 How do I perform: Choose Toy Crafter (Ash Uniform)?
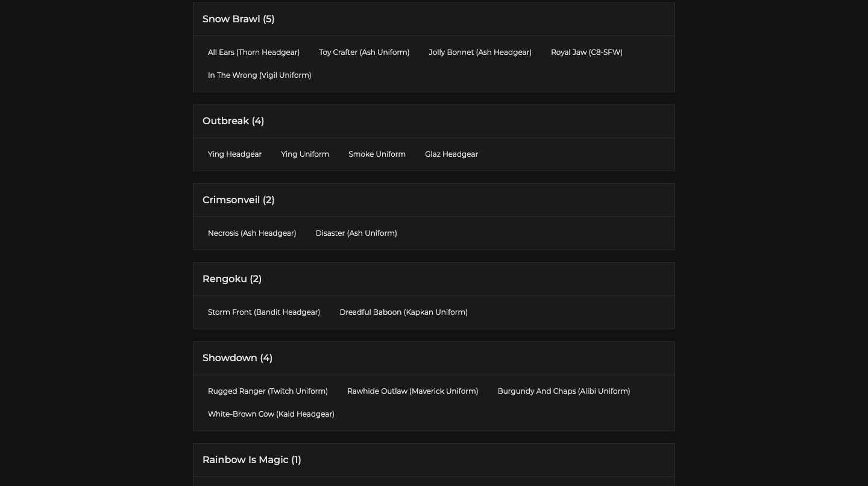click(364, 52)
